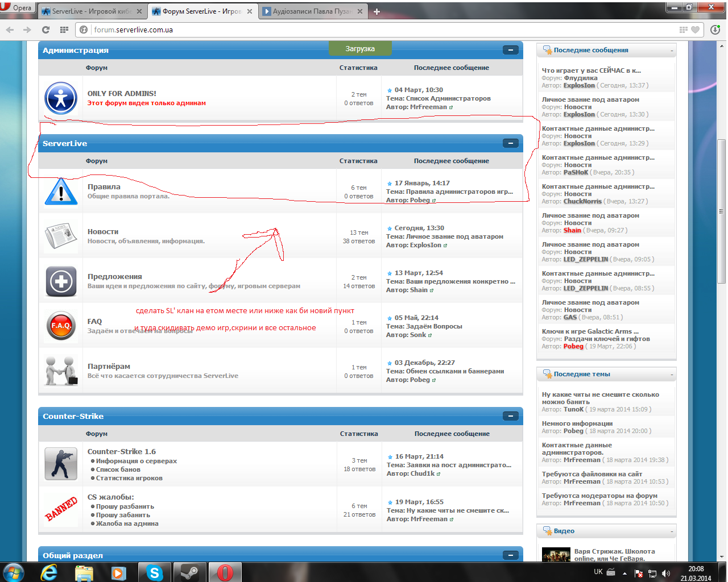The image size is (728, 582).
Task: Select the Форум ServerLive tab
Action: pos(202,11)
